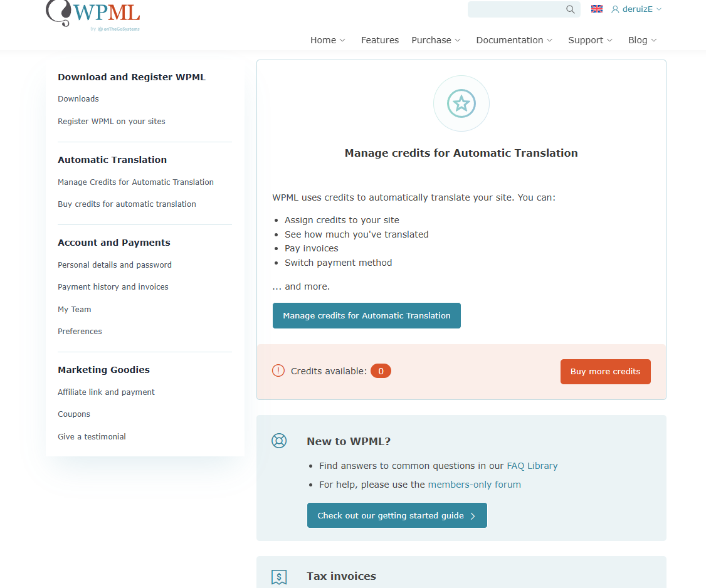Click the search magnifier icon
This screenshot has width=706, height=588.
tap(570, 9)
